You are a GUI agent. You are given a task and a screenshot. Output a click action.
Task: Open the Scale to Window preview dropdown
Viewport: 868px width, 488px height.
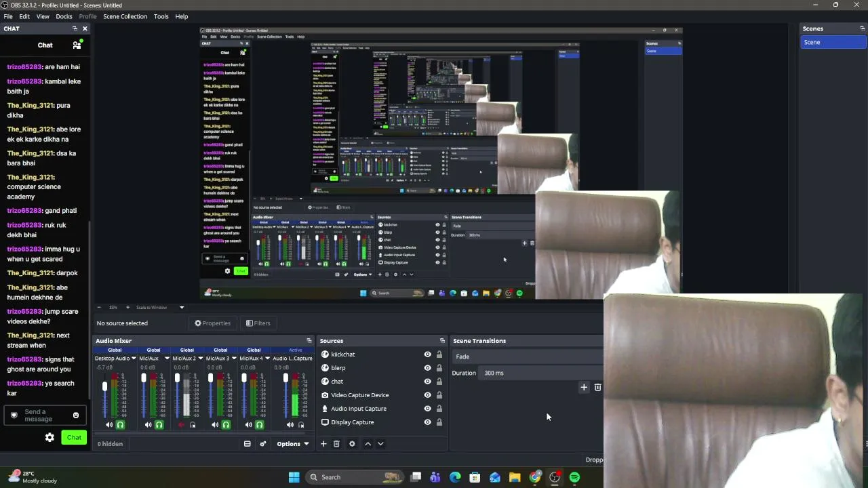[160, 308]
